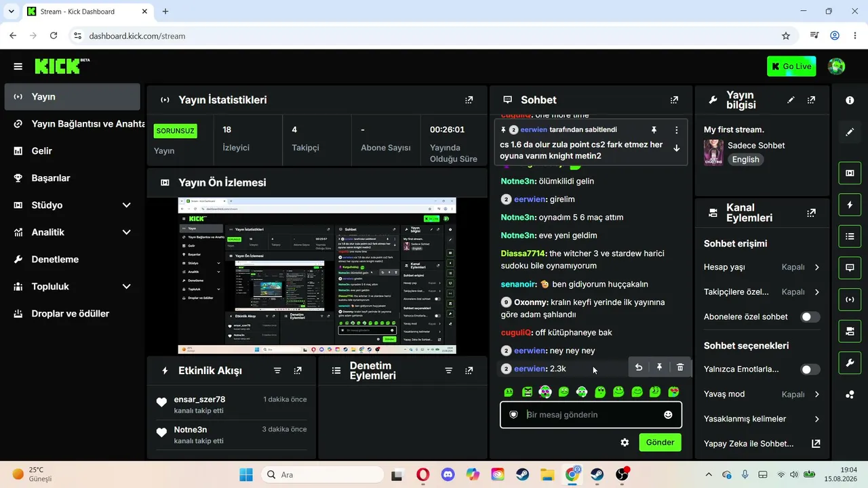Pop out the Sohbet chat panel
The height and width of the screenshot is (488, 868).
coord(674,100)
